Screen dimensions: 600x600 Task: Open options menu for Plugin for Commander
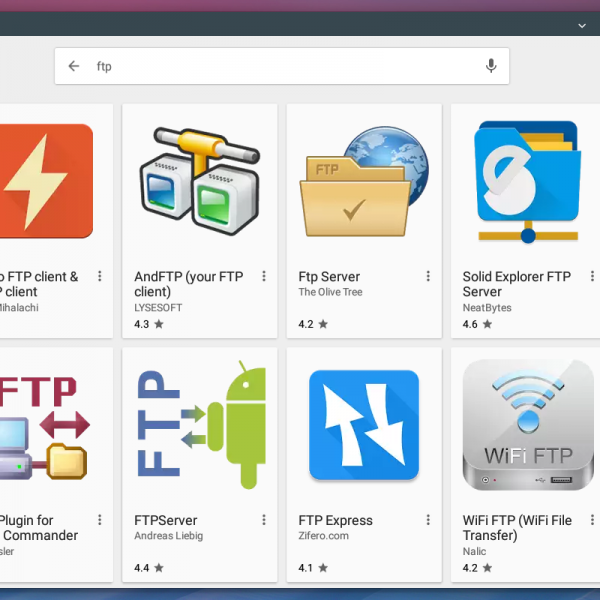(x=99, y=520)
